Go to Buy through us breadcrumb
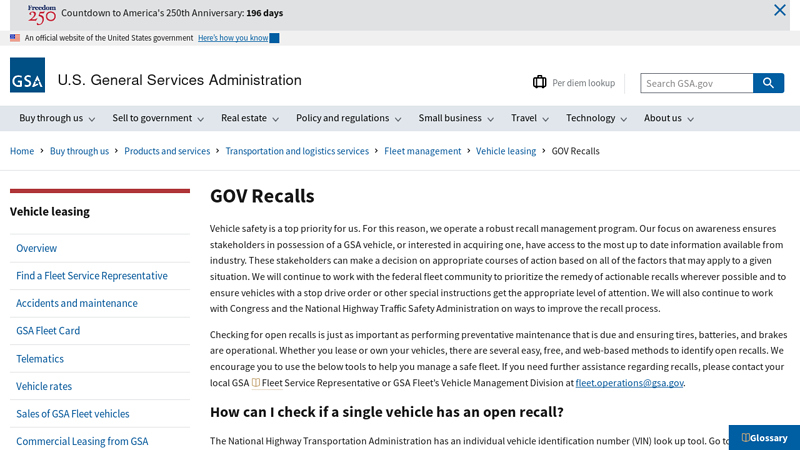The width and height of the screenshot is (800, 450). pyautogui.click(x=79, y=151)
